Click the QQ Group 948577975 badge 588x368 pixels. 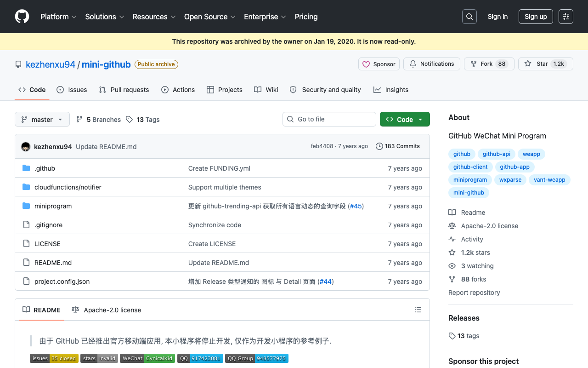click(x=257, y=358)
